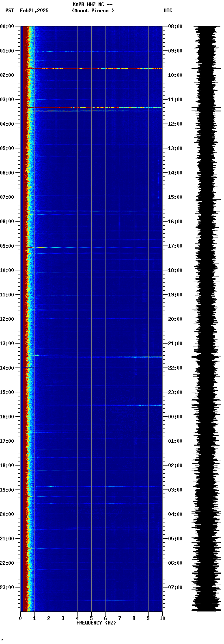Click the 11:00 UTC label on right axis
This screenshot has width=224, height=644.
coord(175,100)
